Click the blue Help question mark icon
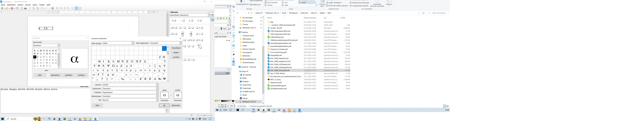Viewport: 644px width, 121px height. (x=53, y=8)
